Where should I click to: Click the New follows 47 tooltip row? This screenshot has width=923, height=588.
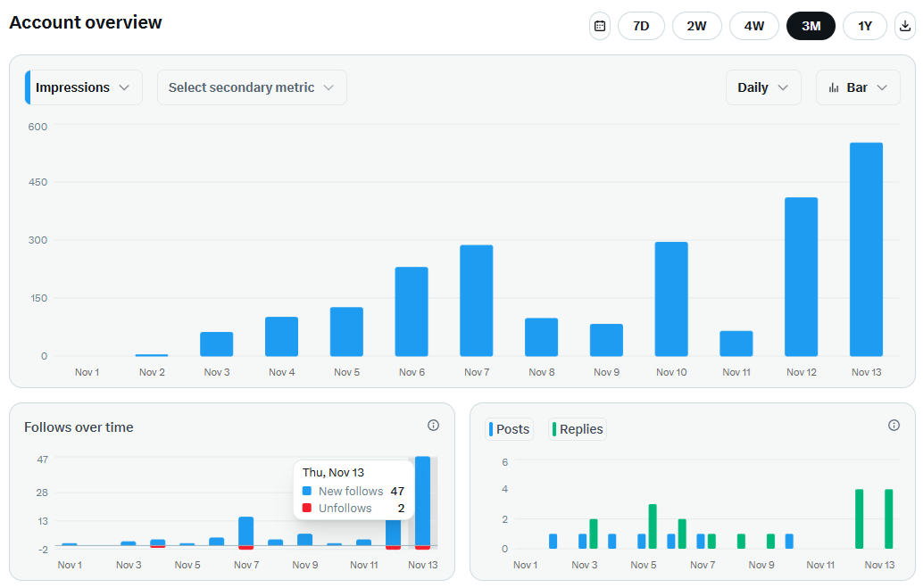tap(353, 491)
